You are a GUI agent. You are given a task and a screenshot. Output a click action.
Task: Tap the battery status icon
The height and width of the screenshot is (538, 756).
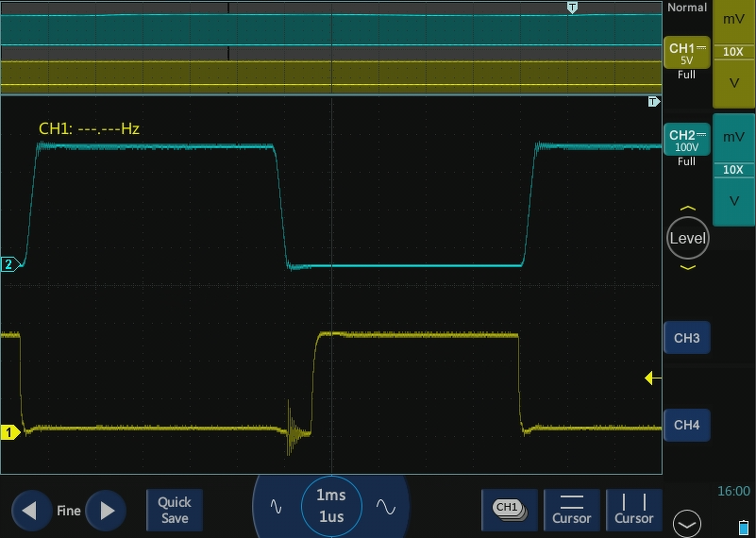click(x=744, y=528)
